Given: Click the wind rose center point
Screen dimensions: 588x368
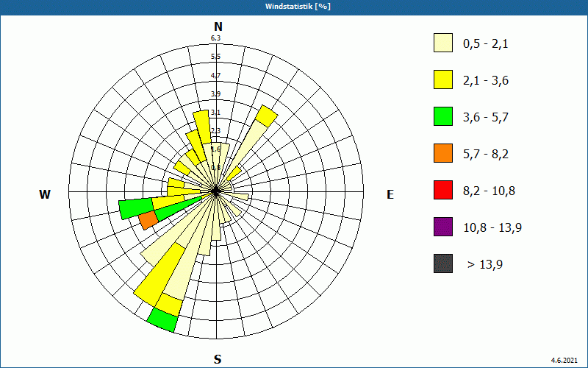Looking at the screenshot, I should (x=215, y=191).
